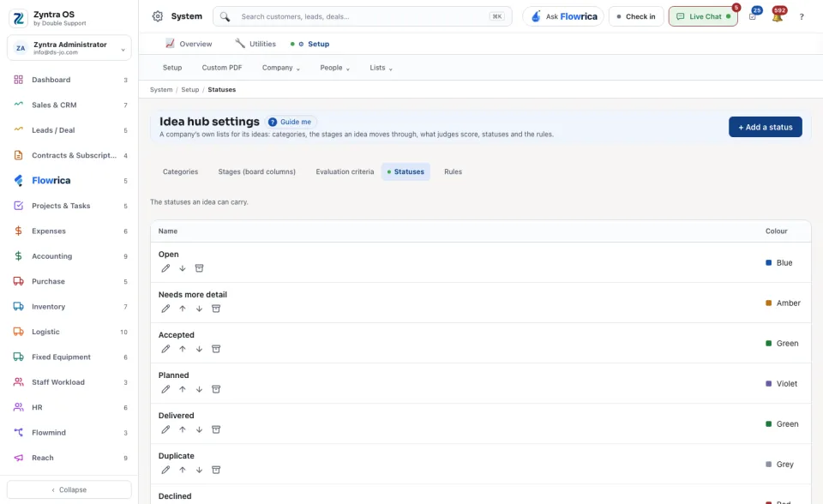Move the Accepted status up

[x=182, y=349]
